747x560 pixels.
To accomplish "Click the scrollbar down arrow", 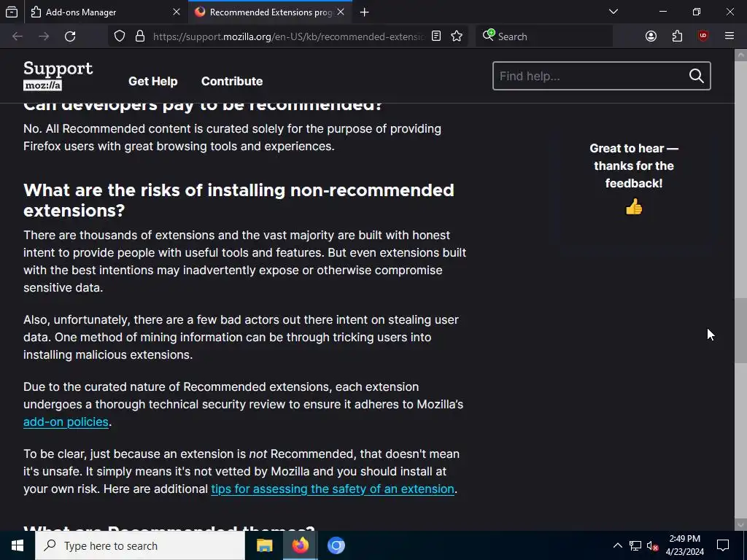I will click(x=741, y=525).
